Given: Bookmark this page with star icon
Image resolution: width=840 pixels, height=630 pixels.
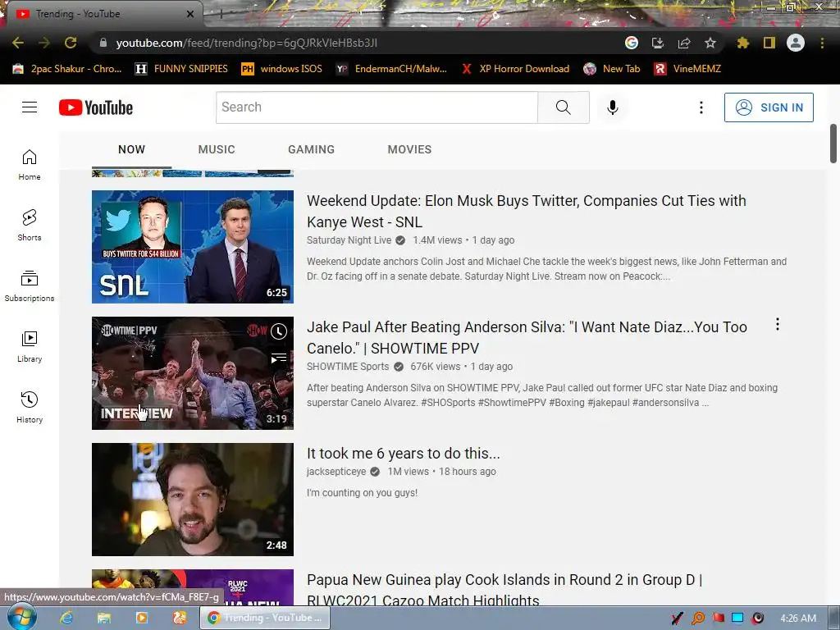Looking at the screenshot, I should point(710,43).
